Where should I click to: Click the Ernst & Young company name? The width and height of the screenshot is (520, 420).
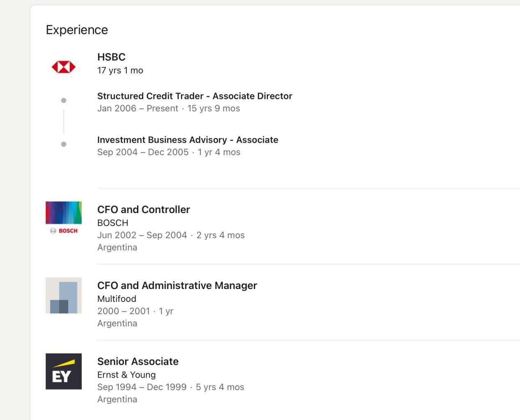coord(126,375)
